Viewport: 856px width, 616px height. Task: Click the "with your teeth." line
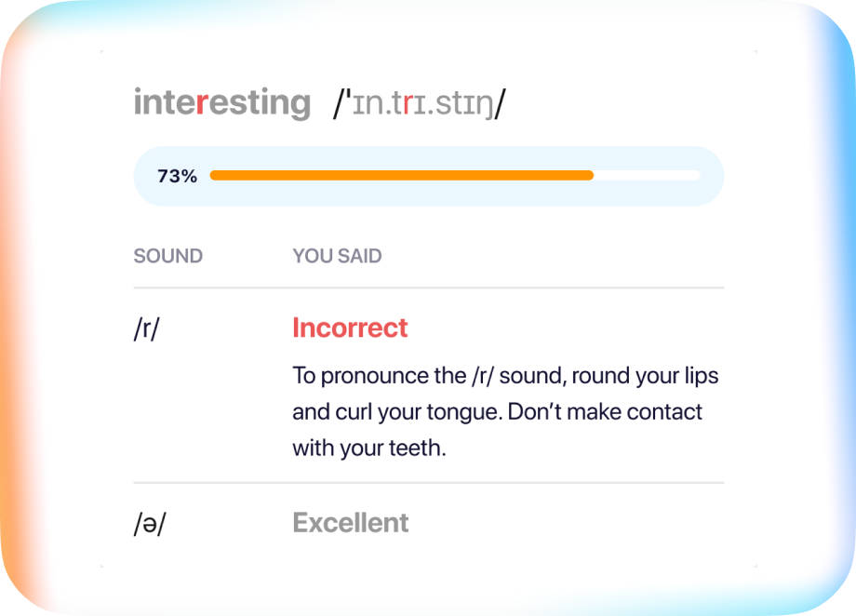[x=369, y=447]
